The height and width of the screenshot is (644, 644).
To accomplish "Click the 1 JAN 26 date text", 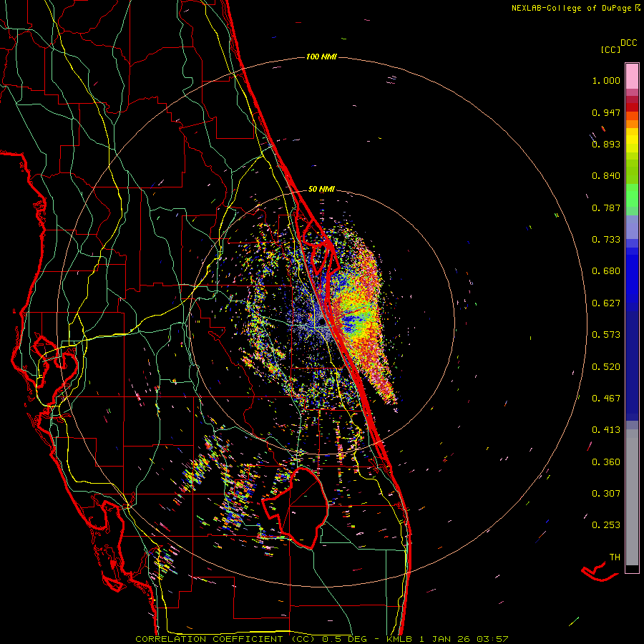I will (x=444, y=639).
